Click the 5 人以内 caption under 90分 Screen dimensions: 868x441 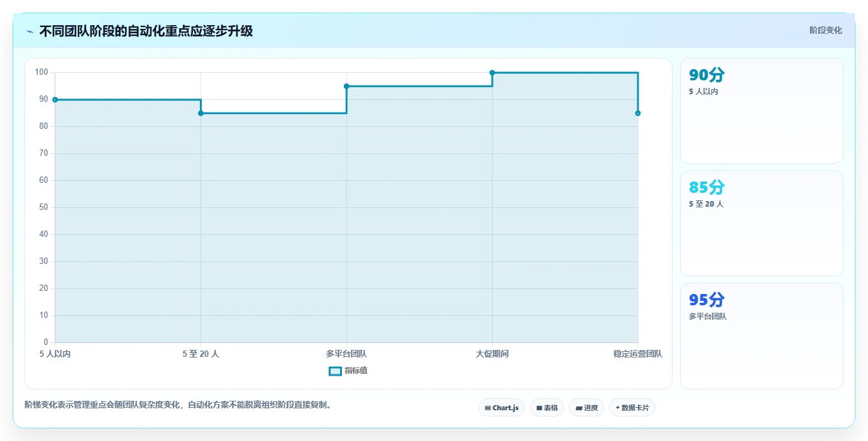[703, 92]
